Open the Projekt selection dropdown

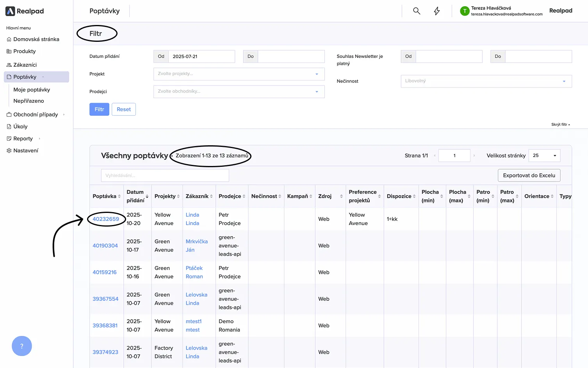coord(239,74)
